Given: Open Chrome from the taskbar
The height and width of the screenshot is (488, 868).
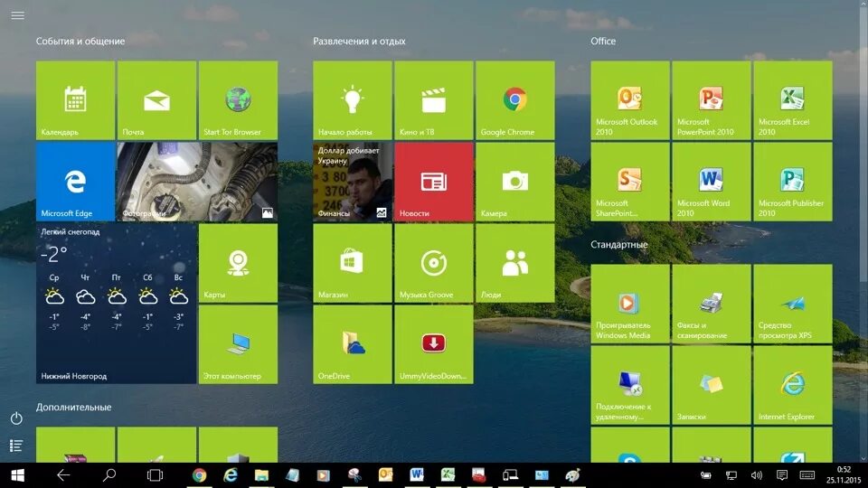Looking at the screenshot, I should 199,475.
